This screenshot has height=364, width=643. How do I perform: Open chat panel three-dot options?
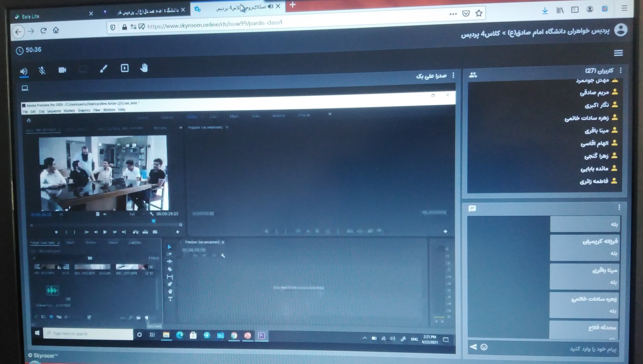tap(619, 207)
